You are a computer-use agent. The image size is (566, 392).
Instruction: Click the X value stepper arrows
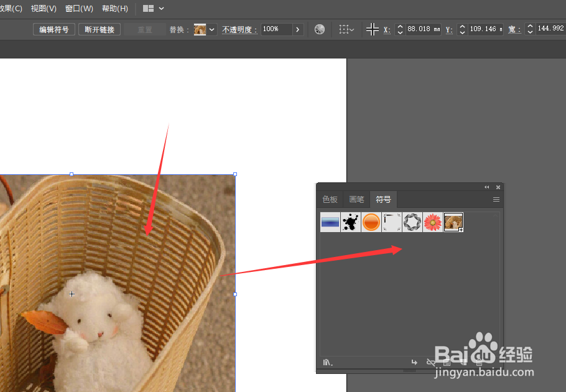(400, 29)
